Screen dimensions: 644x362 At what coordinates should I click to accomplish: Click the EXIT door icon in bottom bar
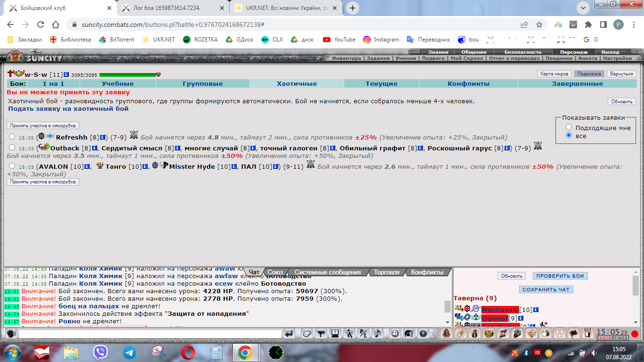click(587, 333)
